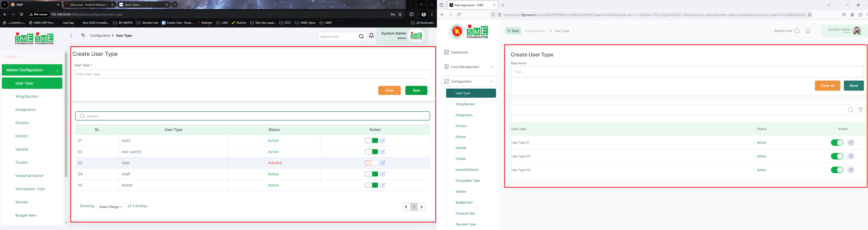The height and width of the screenshot is (230, 868).
Task: Select Wing/Section in left sidebar
Action: pyautogui.click(x=27, y=97)
